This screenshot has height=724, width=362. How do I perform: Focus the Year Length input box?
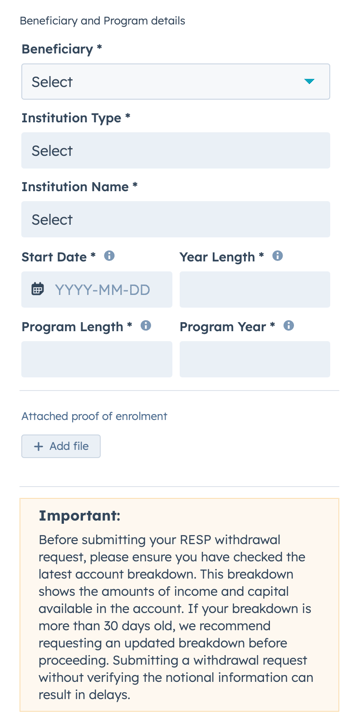255,290
